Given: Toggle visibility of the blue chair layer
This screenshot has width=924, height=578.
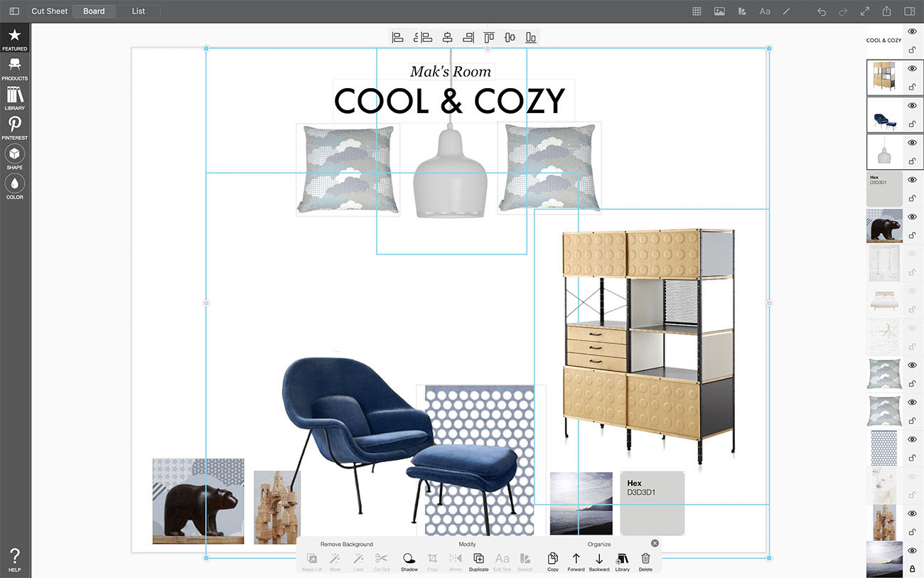Looking at the screenshot, I should point(912,105).
